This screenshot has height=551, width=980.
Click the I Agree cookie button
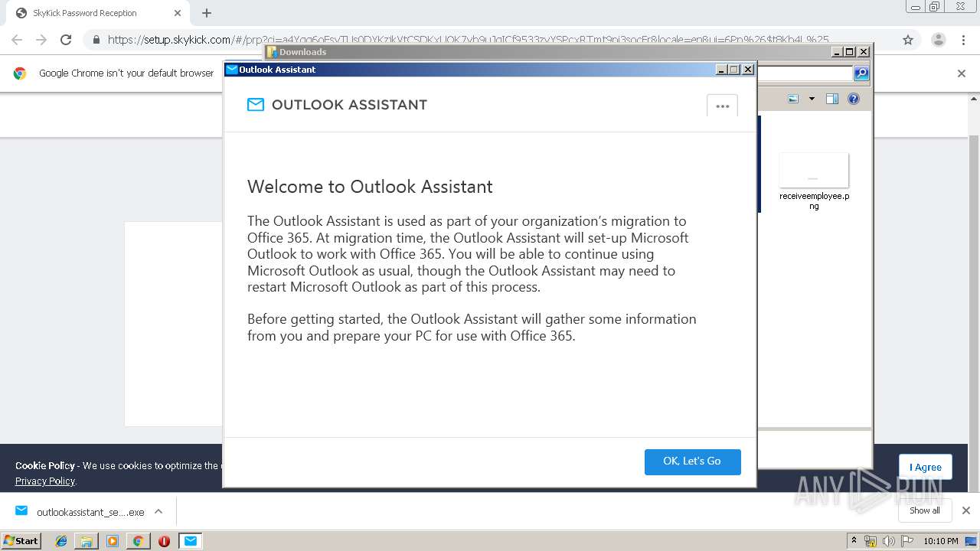[926, 467]
